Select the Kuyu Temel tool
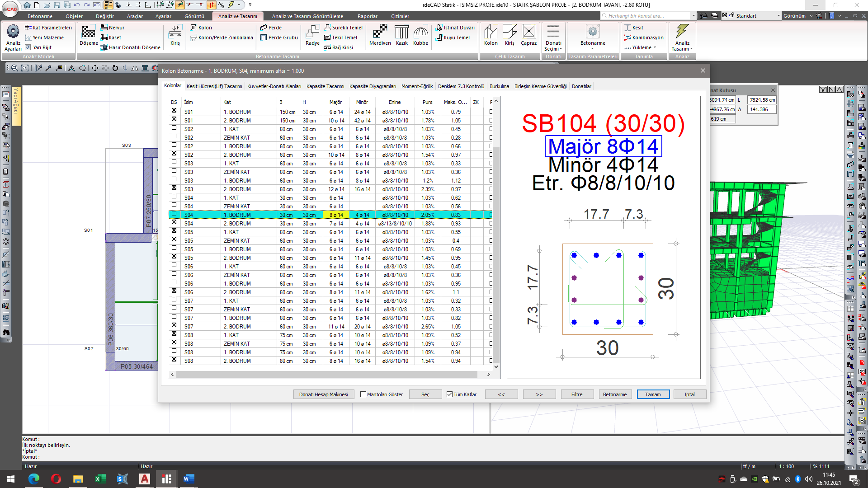The width and height of the screenshot is (868, 488). [x=453, y=38]
